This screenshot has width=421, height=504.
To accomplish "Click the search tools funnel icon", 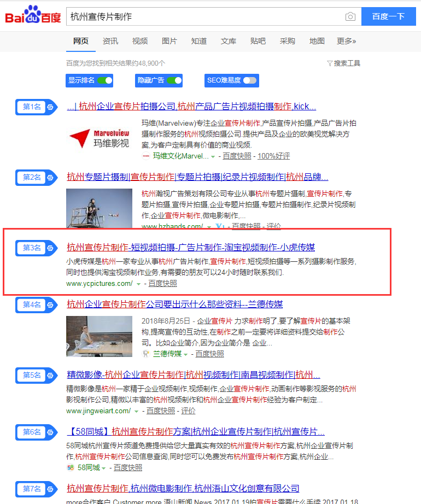I will point(329,63).
